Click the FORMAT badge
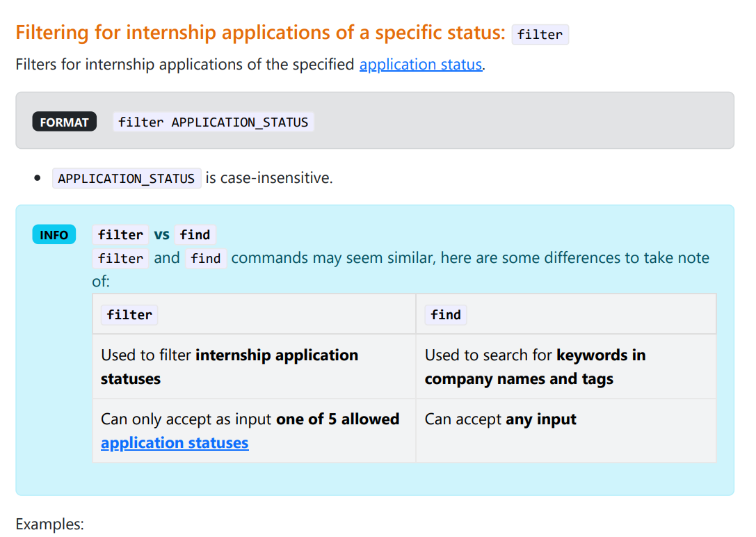Image resolution: width=756 pixels, height=537 pixels. tap(64, 122)
